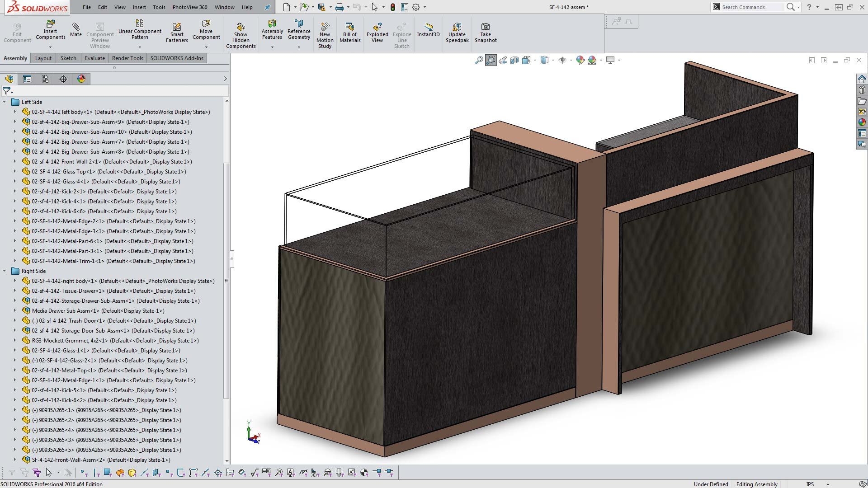Open Options gear icon
The width and height of the screenshot is (868, 488).
tap(416, 7)
